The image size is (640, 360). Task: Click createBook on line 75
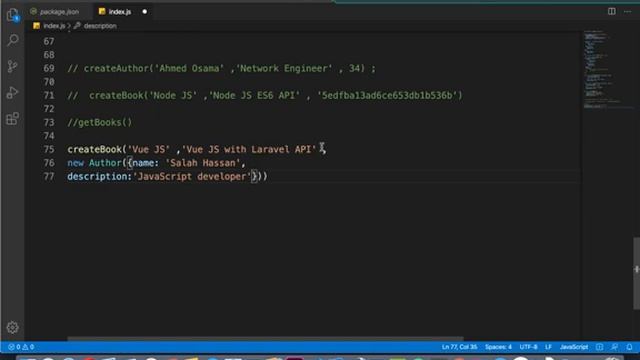point(94,149)
